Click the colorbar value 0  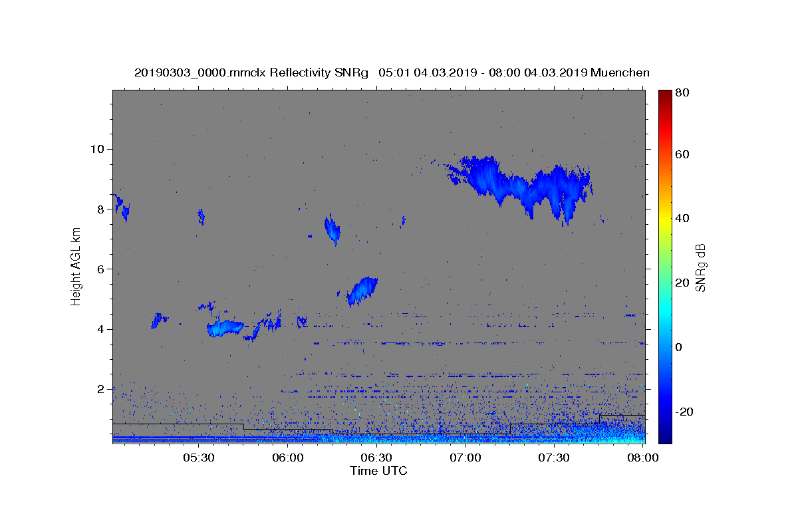coord(679,347)
